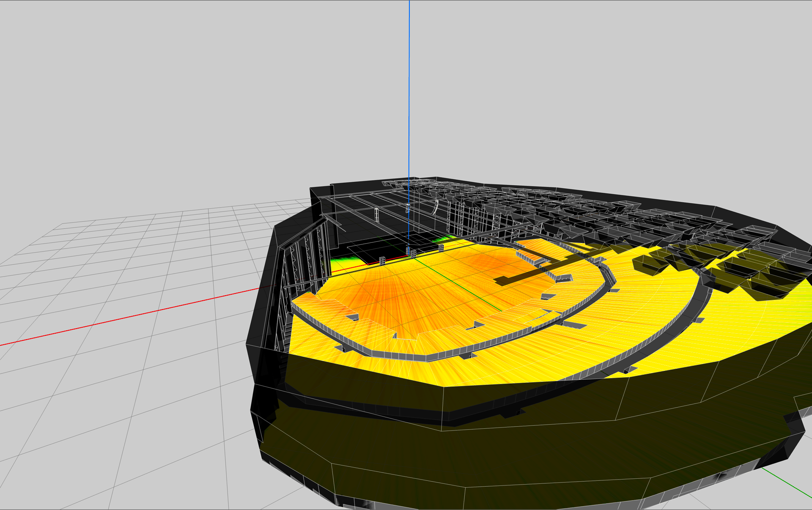
Task: Select the curved right hanging line array
Action: point(435,207)
